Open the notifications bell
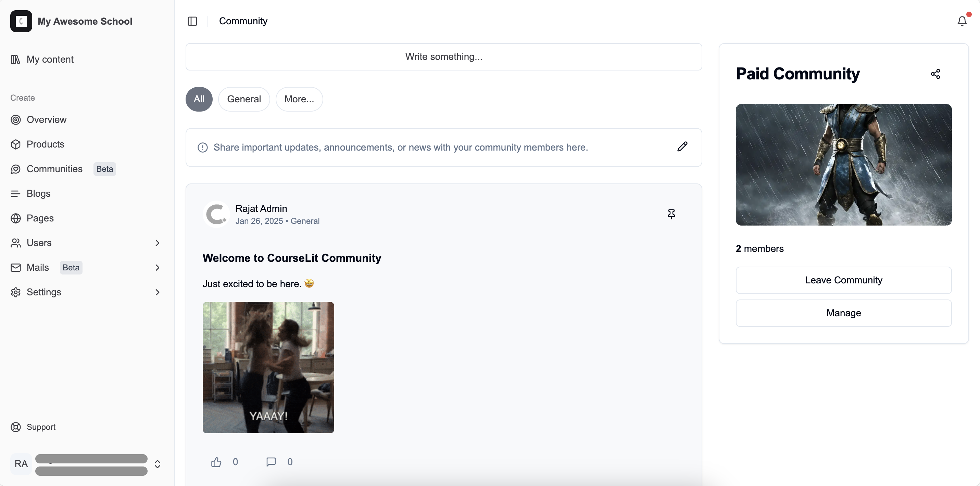 (x=962, y=21)
